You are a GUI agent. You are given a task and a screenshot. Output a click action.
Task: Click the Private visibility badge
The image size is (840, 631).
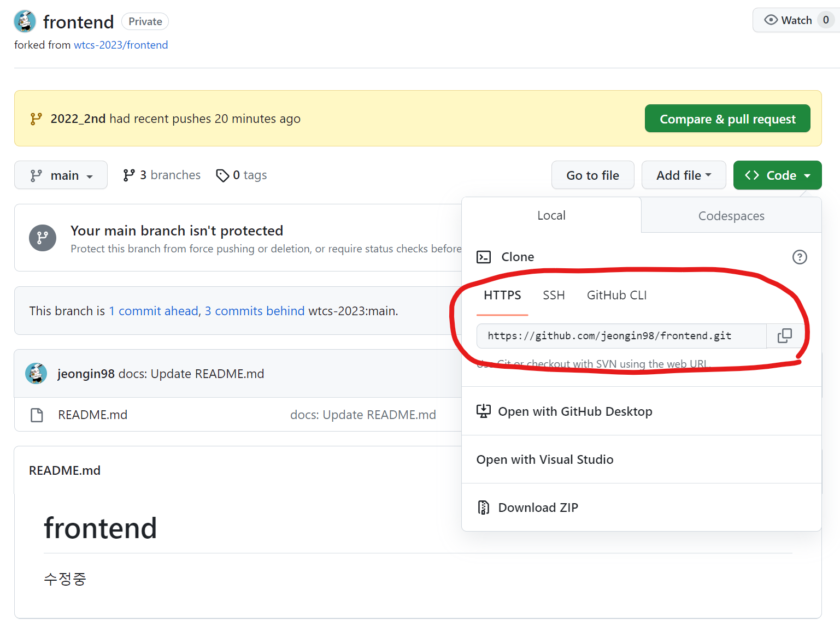pyautogui.click(x=145, y=21)
